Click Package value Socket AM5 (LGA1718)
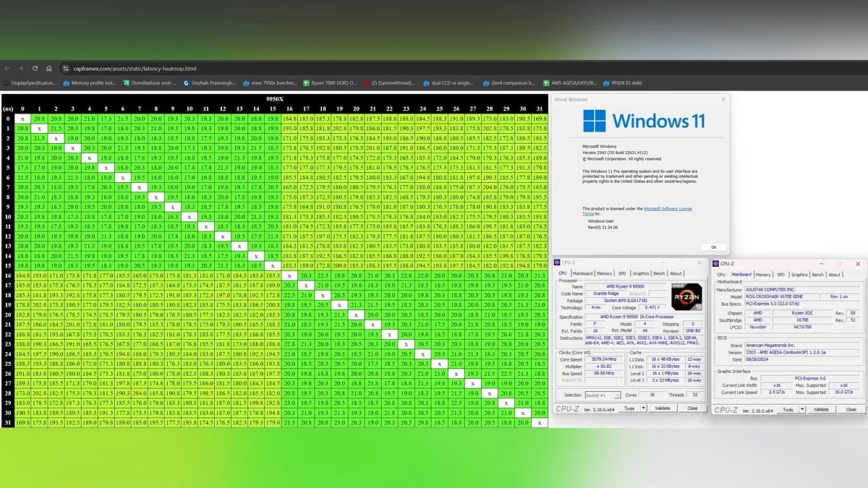Viewport: 868px width, 488px height. 626,301
